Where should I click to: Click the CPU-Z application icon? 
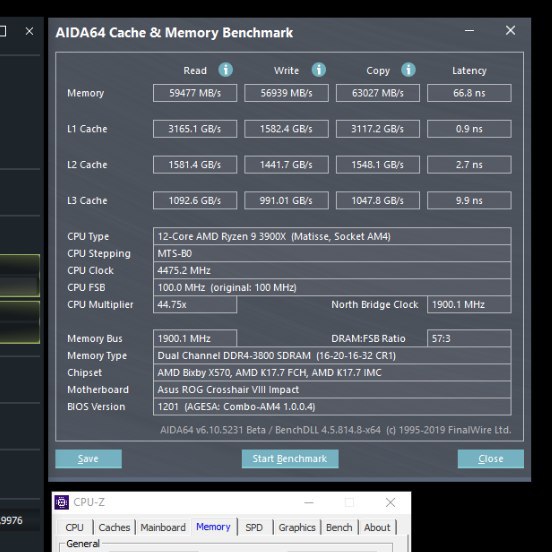[x=62, y=502]
